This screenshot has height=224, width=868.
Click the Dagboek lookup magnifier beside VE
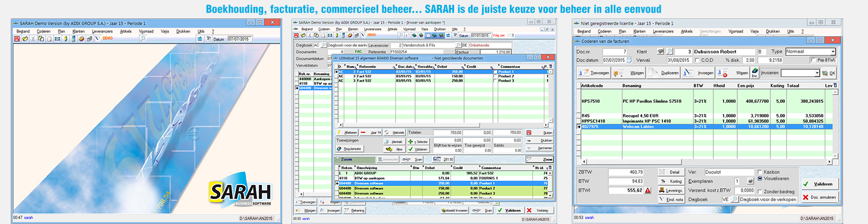coord(735,200)
